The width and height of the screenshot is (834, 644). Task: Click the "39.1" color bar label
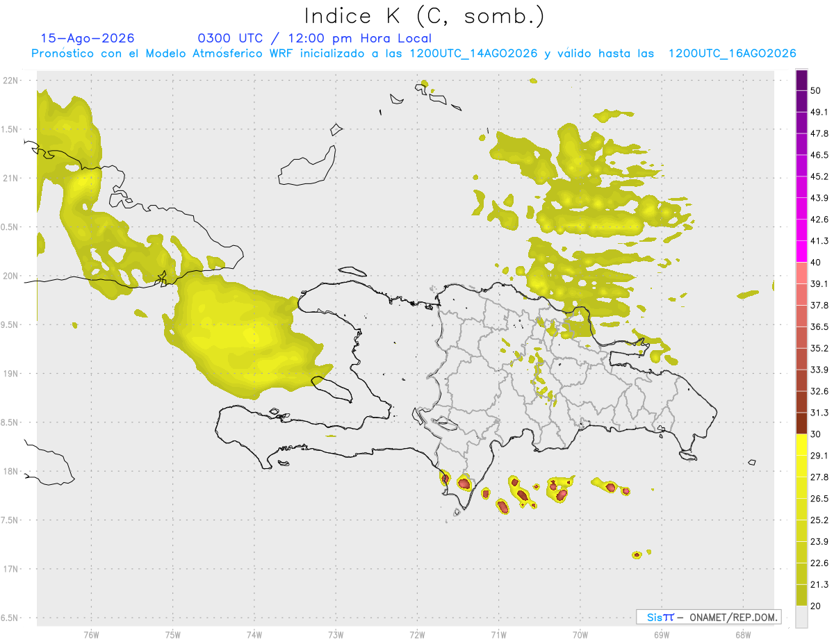(819, 283)
